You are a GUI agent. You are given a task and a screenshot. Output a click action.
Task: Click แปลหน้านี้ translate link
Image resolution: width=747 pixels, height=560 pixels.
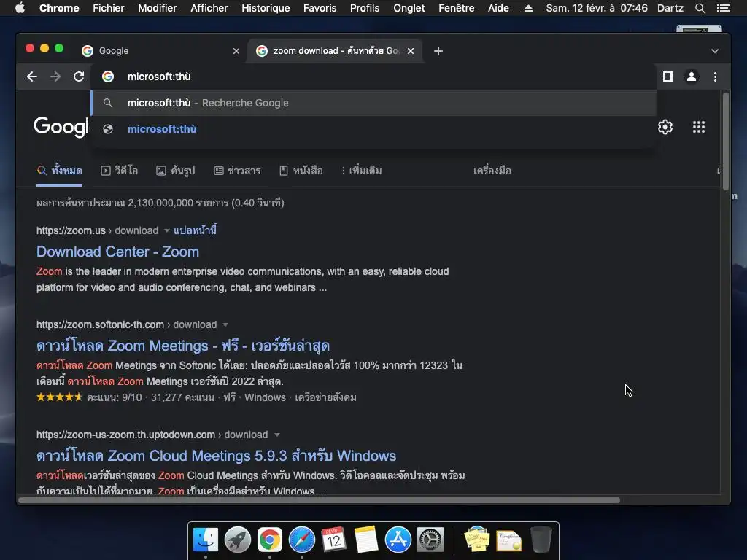195,230
